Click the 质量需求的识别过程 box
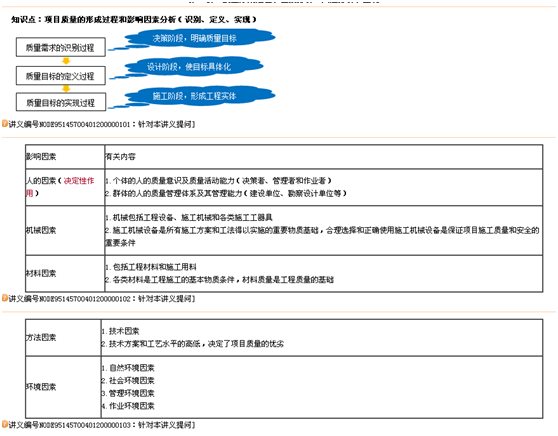Screen dimensions: 558x436 pos(60,47)
